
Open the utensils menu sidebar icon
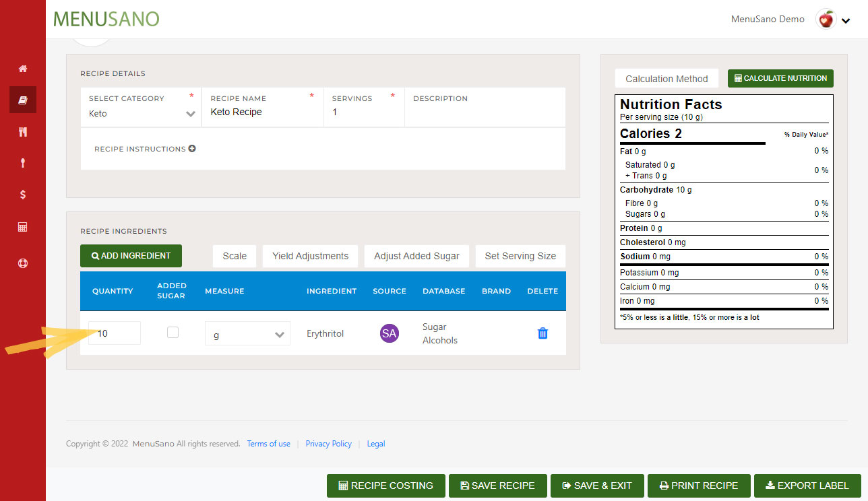23,132
